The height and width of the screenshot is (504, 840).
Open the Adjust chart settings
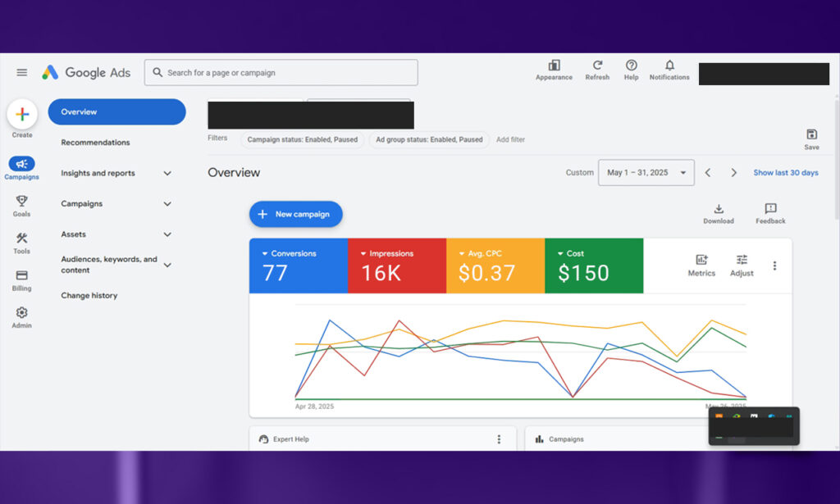point(742,266)
